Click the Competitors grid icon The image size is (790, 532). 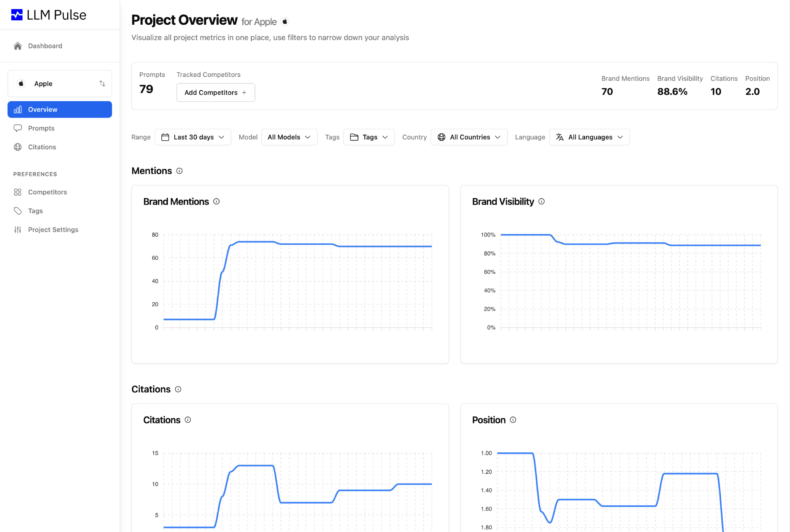click(17, 192)
